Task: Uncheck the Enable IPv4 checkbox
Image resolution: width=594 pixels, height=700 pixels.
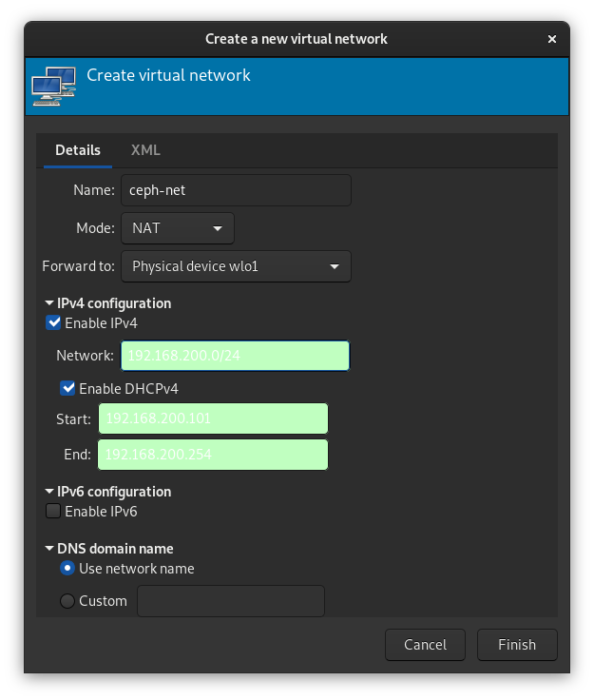Action: pyautogui.click(x=53, y=322)
